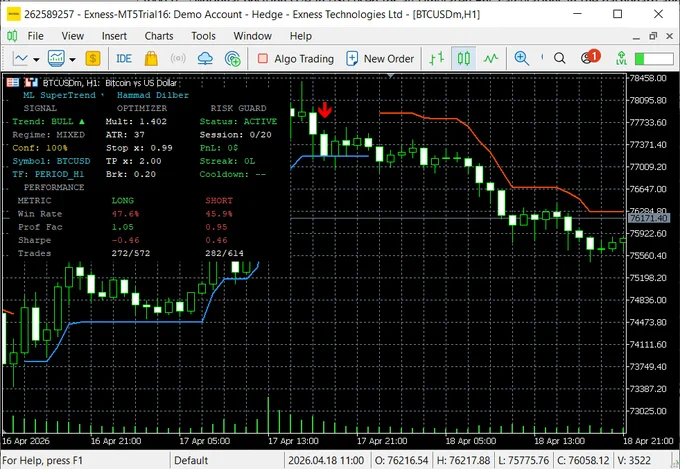Click the search magnifier icon
Image resolution: width=680 pixels, height=469 pixels.
click(560, 58)
